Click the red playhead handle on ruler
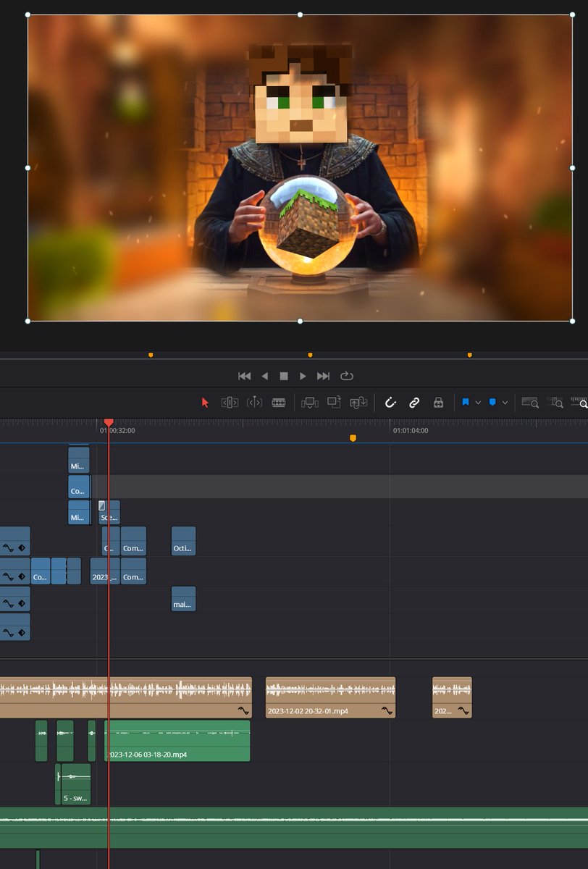This screenshot has height=869, width=588. (x=109, y=421)
